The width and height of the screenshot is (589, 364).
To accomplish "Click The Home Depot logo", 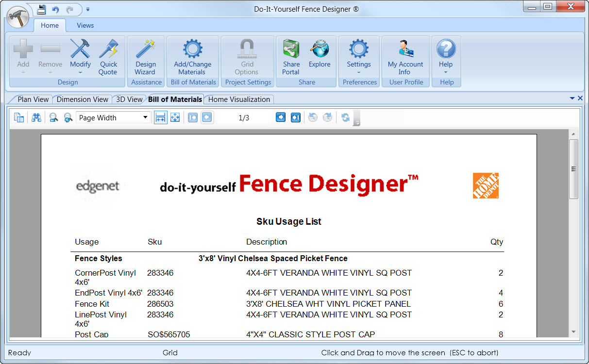I will [x=486, y=186].
